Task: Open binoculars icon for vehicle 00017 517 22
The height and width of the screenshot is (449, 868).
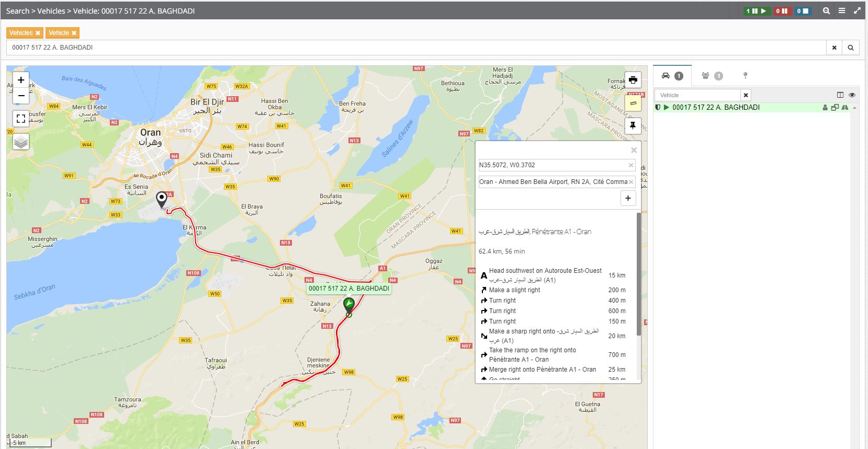Action: pos(845,108)
